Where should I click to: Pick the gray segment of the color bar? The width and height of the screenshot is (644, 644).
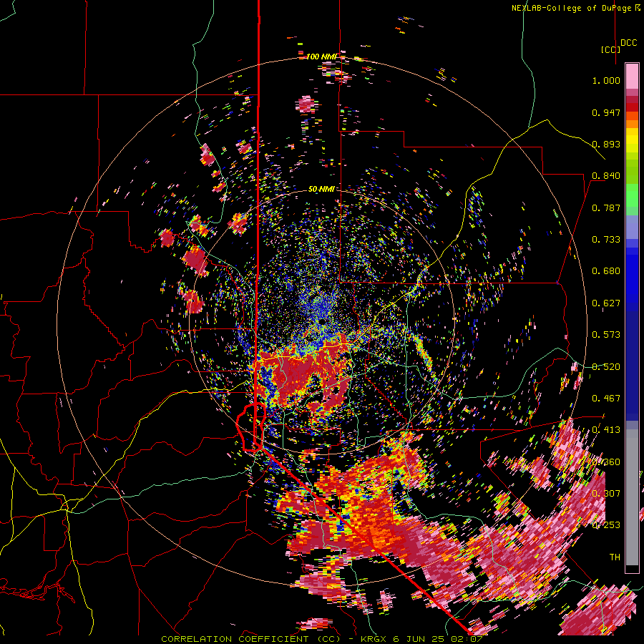pyautogui.click(x=632, y=497)
